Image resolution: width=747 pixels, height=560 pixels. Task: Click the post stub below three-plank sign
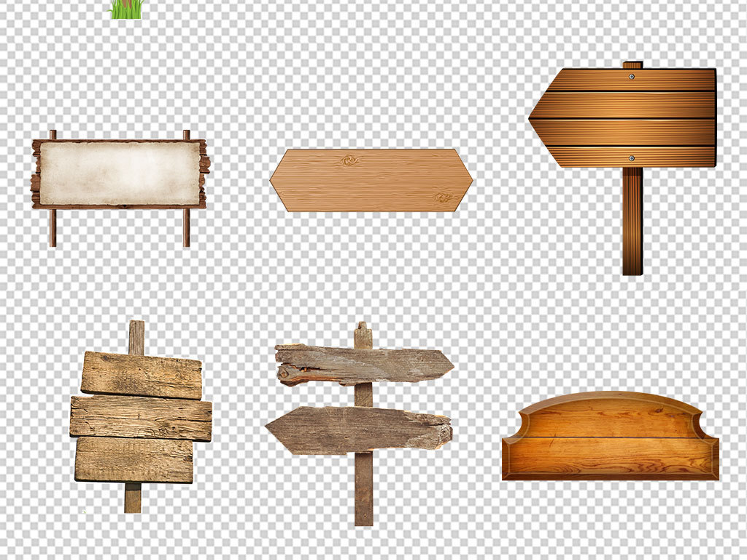tap(133, 497)
